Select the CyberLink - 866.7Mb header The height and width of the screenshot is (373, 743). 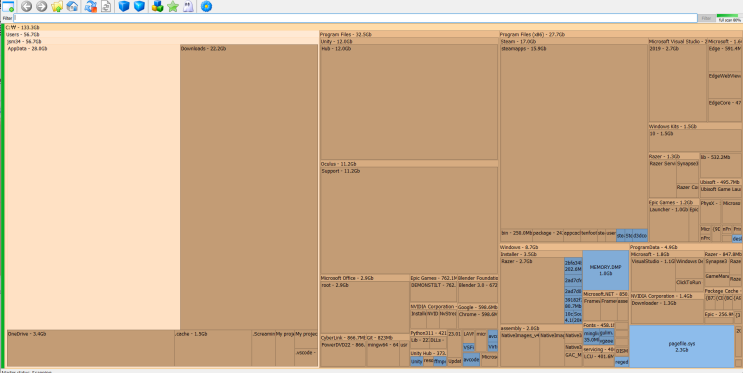[343, 338]
